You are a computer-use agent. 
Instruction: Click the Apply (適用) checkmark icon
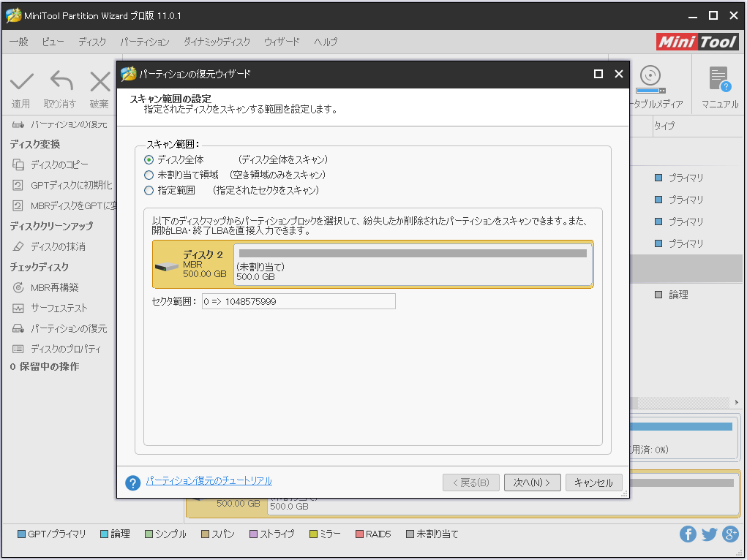point(21,81)
